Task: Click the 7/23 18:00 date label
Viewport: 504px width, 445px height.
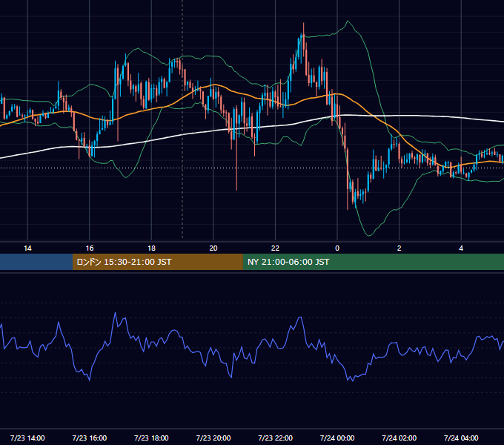Action: tap(151, 438)
